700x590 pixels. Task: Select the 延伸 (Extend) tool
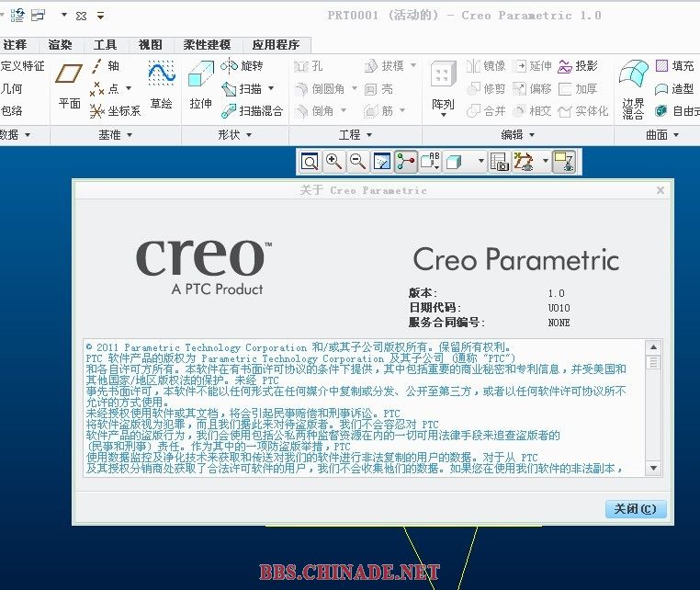pos(533,66)
